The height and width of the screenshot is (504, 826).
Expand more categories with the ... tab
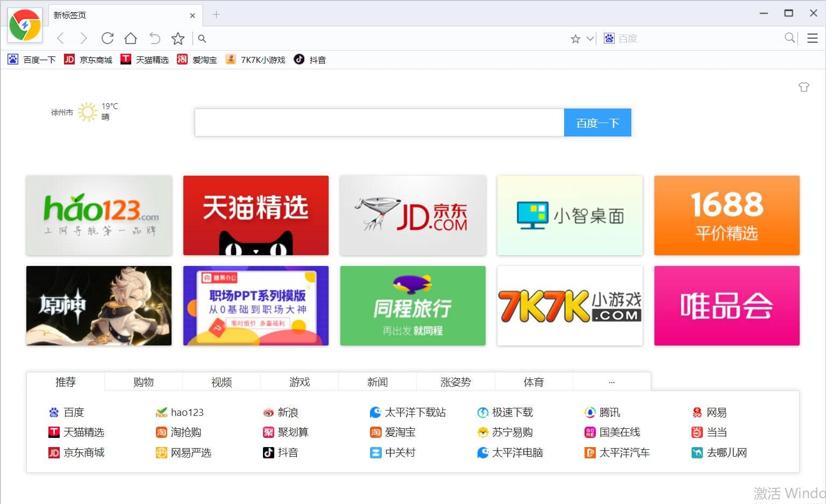[x=611, y=381]
